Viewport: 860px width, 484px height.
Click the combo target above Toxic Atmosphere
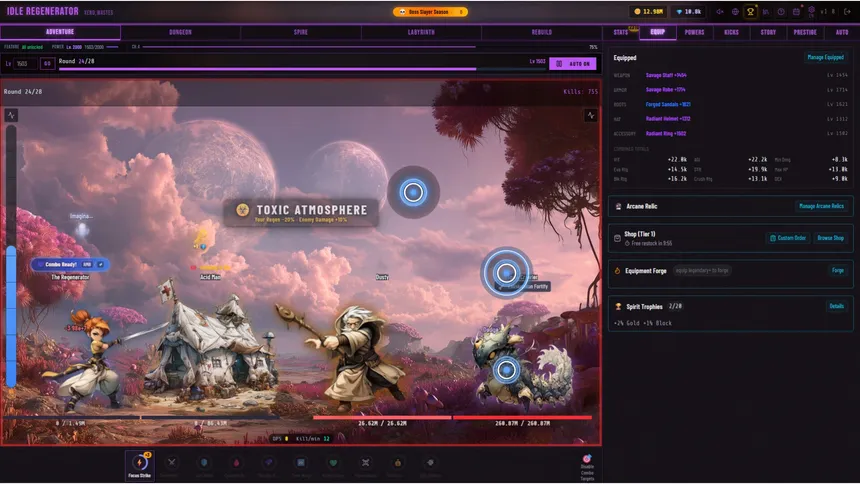(413, 192)
